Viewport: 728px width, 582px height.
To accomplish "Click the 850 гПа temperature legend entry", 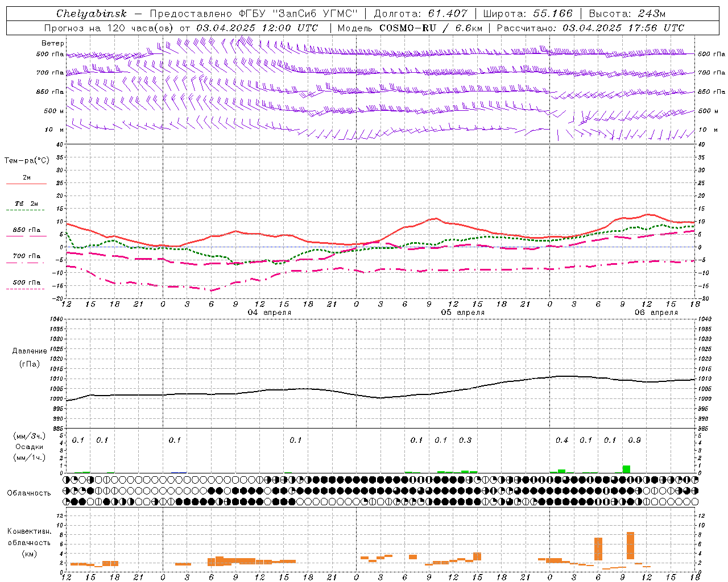I will pyautogui.click(x=26, y=230).
